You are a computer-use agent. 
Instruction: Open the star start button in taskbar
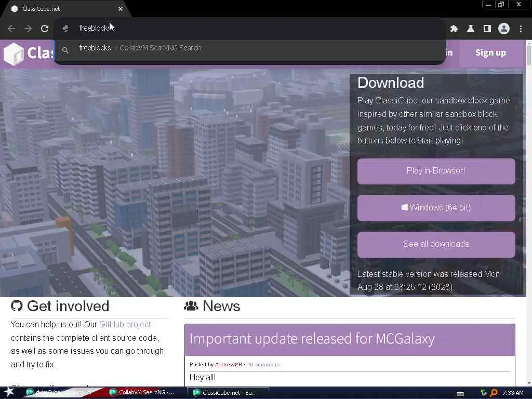click(9, 392)
